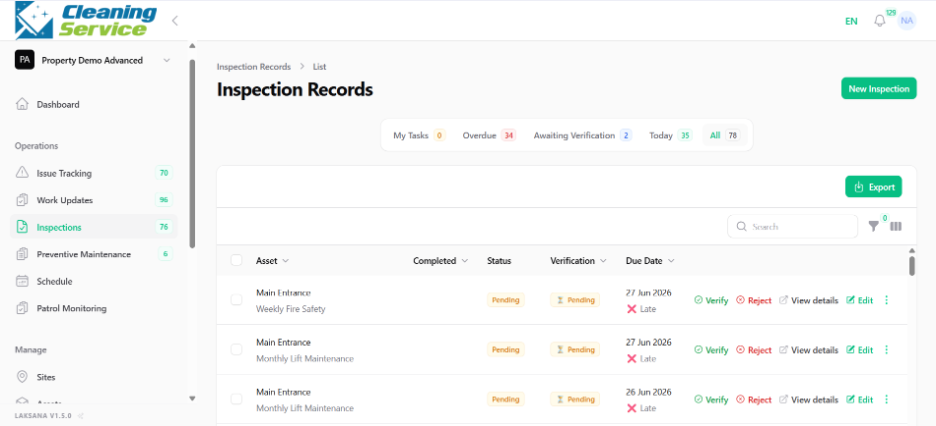Viewport: 936px width, 426px height.
Task: Open the NA user avatar menu
Action: click(x=907, y=20)
